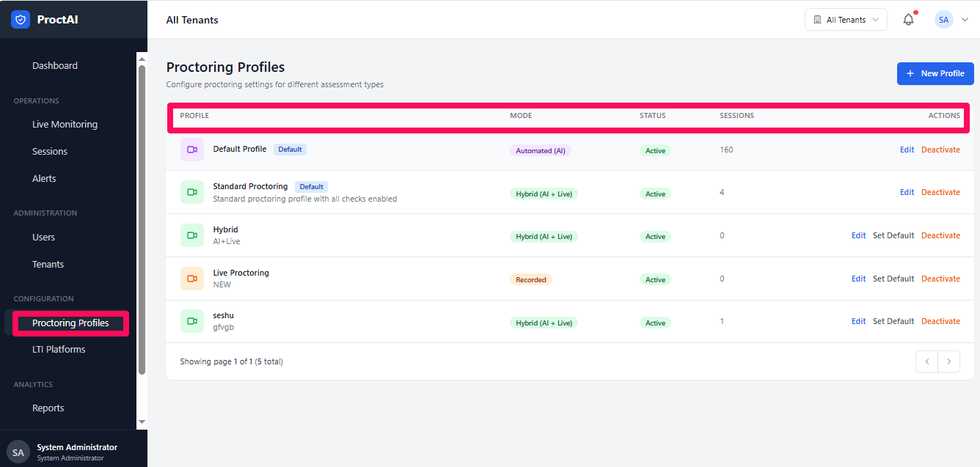Set Hybrid profile as default
Viewport: 980px width, 467px height.
pyautogui.click(x=893, y=235)
